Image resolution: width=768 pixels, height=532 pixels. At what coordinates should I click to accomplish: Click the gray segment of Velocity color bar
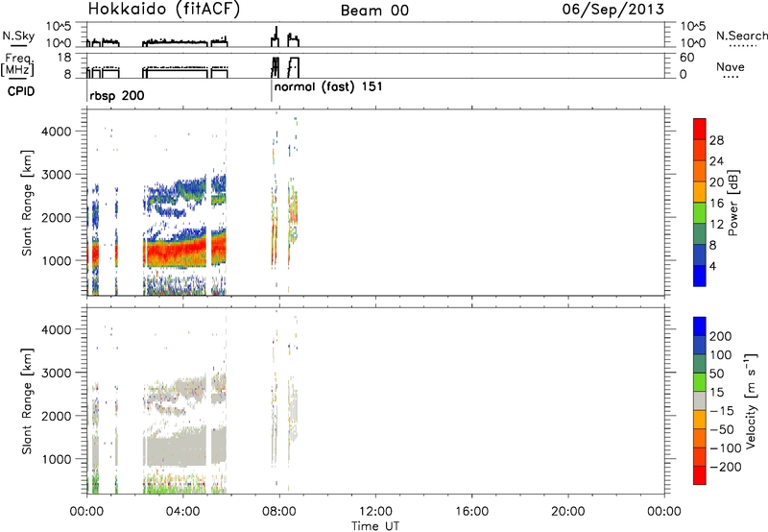700,400
